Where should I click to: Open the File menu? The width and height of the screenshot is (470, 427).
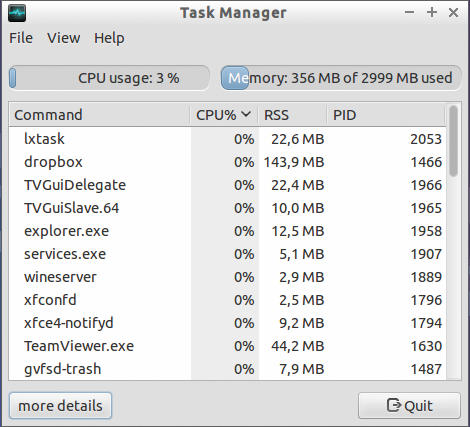point(21,38)
